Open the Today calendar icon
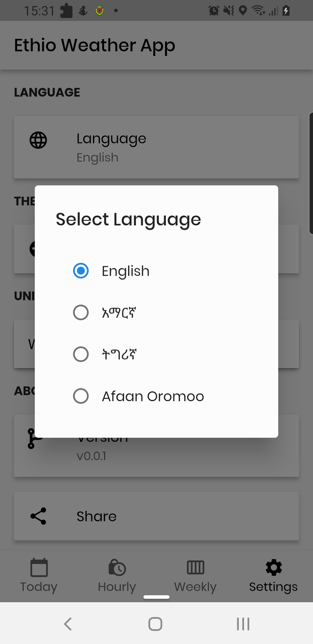The image size is (313, 644). point(39,567)
